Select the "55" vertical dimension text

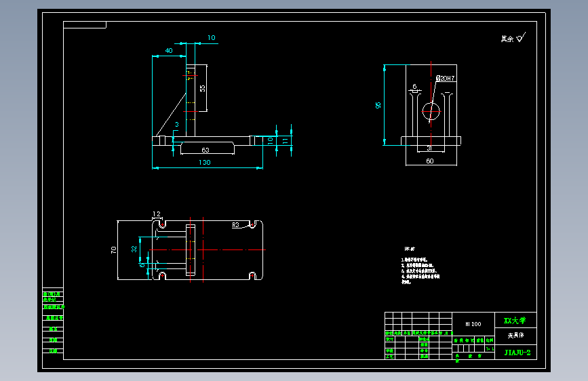coord(203,88)
